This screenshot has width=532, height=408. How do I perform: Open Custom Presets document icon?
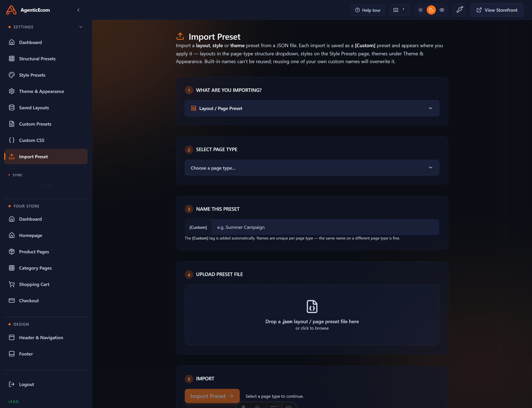(12, 124)
